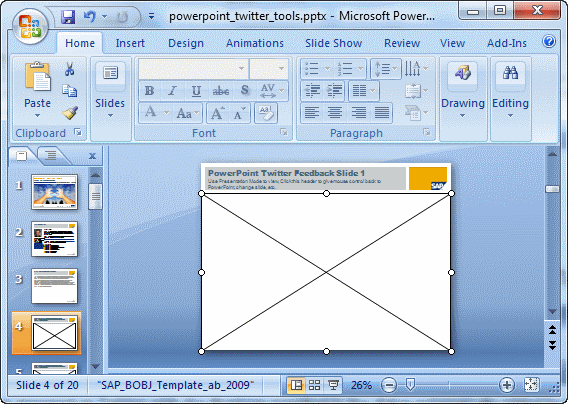Align text right
Viewport: 568px width, 404px height.
(x=358, y=113)
